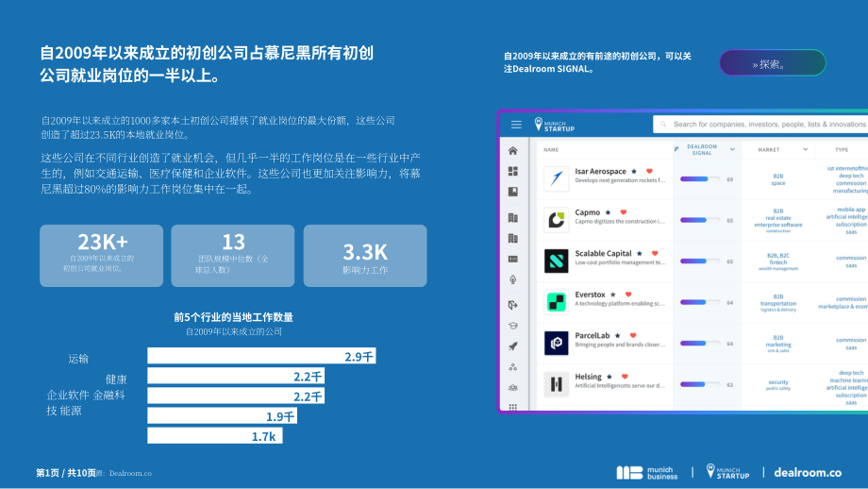Open the Capmo company name link
Screen dimensions: 868x489
[x=588, y=212]
